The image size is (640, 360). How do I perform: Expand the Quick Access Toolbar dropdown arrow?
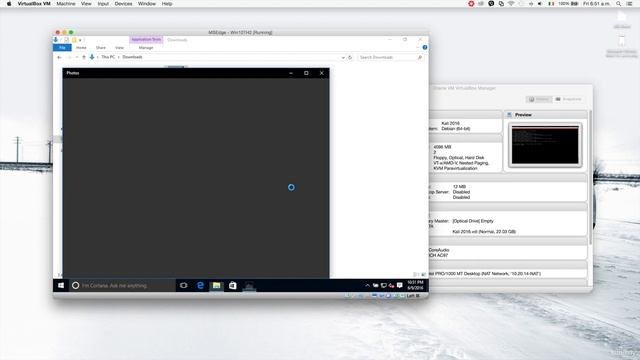(80, 40)
